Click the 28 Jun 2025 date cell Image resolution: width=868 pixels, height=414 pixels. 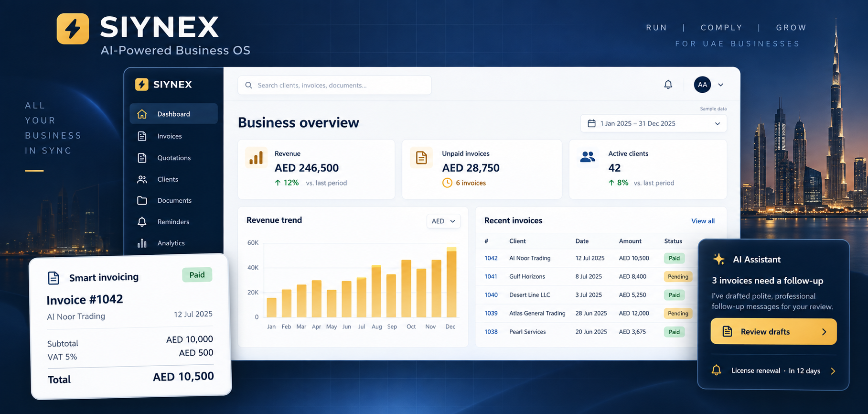[591, 313]
